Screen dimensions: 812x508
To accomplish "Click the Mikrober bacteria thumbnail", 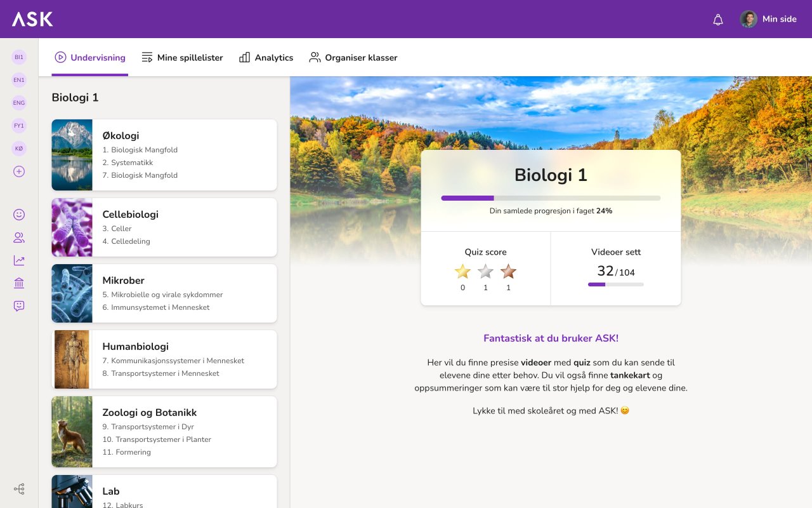I will (x=72, y=293).
